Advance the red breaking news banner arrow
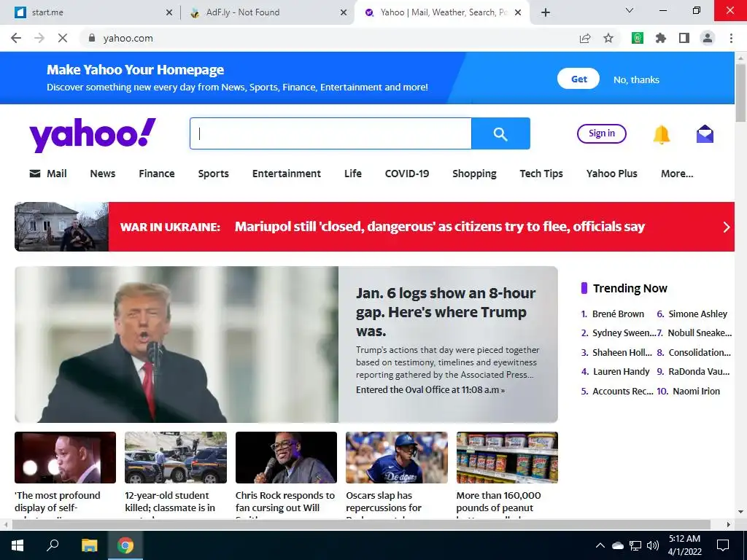 727,227
